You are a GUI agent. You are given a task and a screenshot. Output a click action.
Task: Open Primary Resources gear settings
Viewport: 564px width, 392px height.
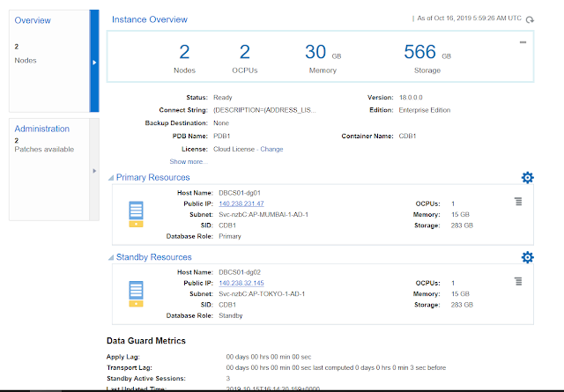coord(528,177)
